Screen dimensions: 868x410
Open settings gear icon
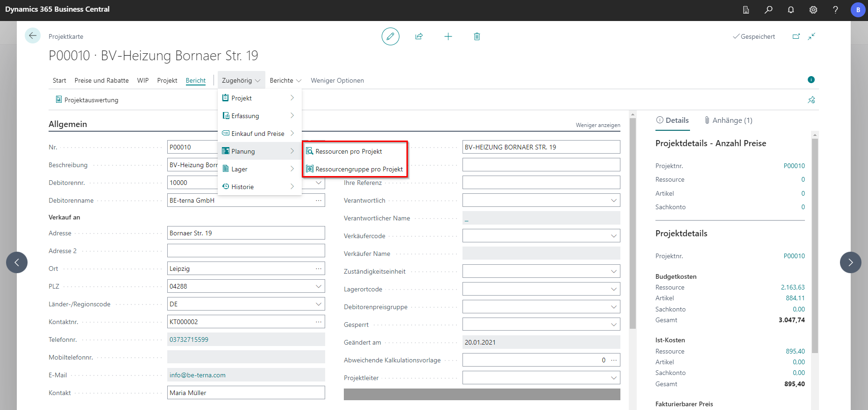(813, 10)
